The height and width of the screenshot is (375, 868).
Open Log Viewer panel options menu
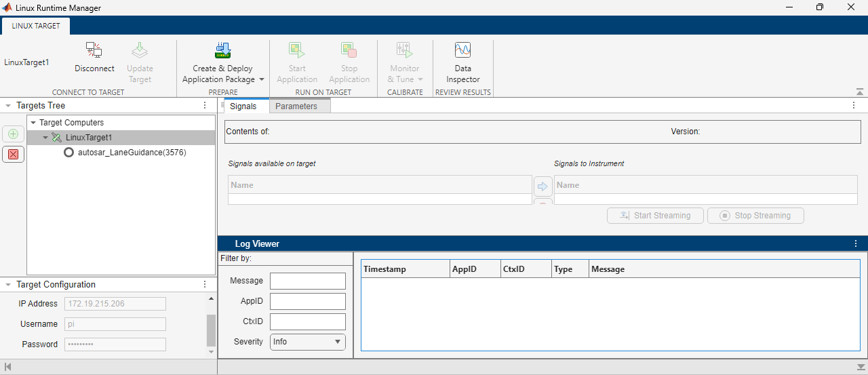point(856,243)
